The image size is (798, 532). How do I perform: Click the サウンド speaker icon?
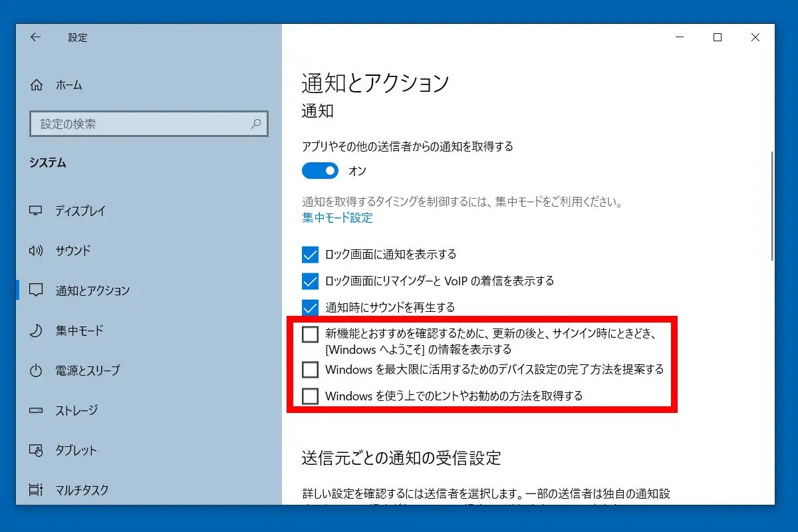point(36,251)
